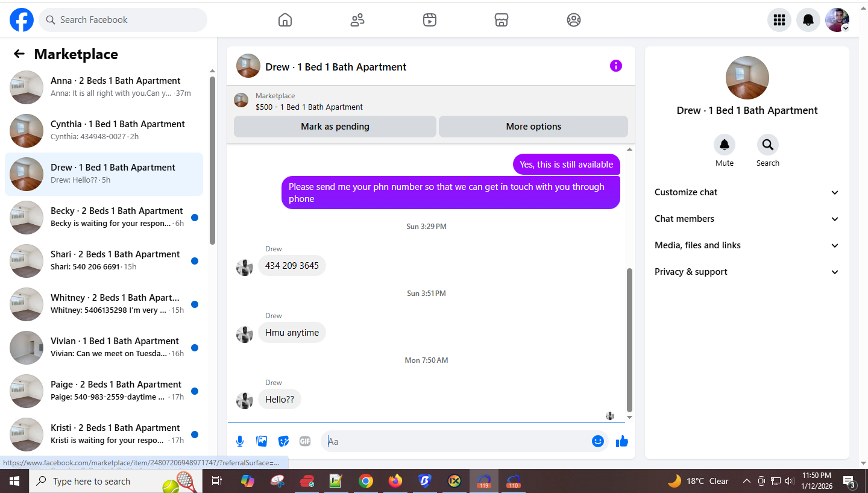Open the weather 18°C Clear widget
Viewport: 868px width, 493px height.
tap(698, 481)
